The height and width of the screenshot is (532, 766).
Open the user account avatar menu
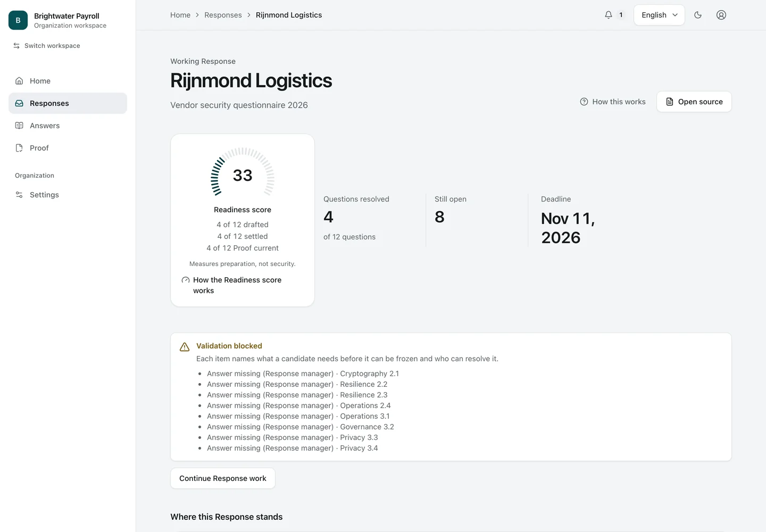point(721,15)
